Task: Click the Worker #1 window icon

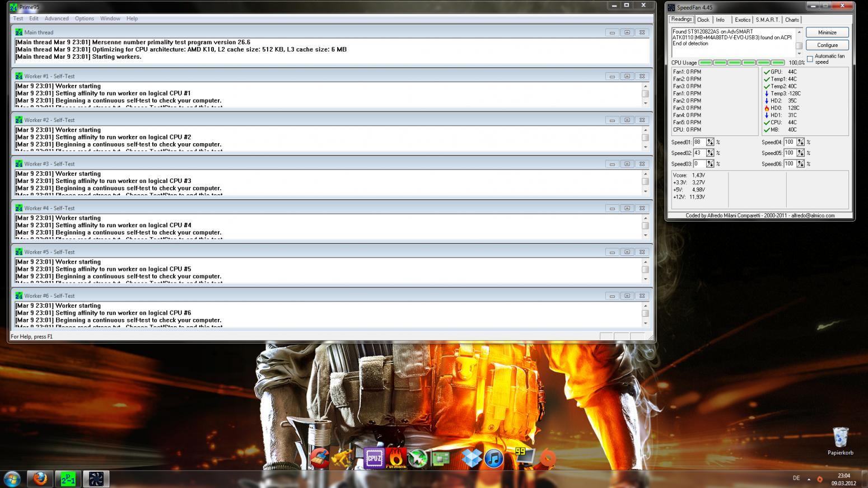Action: (19, 76)
